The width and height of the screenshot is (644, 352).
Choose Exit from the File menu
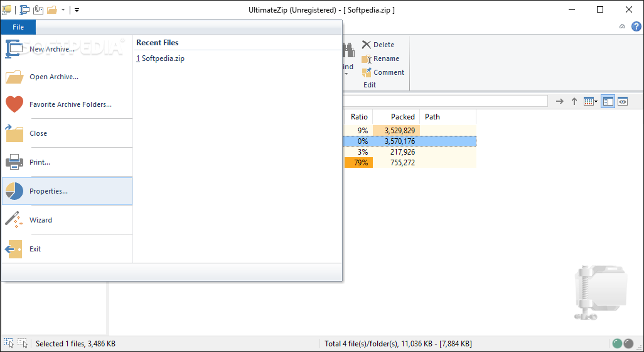click(67, 249)
